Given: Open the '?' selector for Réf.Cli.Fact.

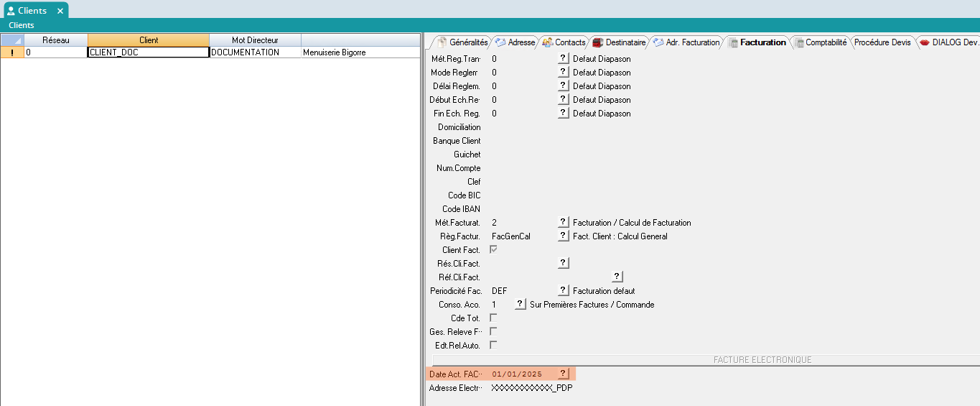Looking at the screenshot, I should click(x=617, y=277).
